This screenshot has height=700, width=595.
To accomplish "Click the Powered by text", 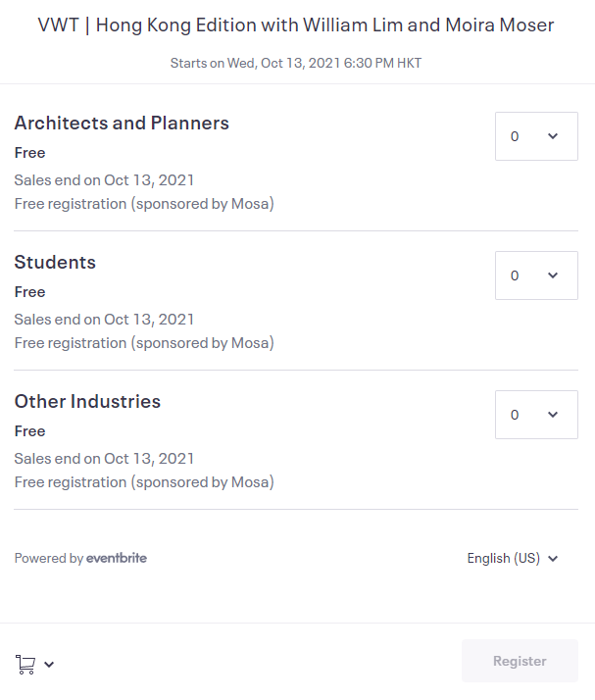I will [49, 558].
